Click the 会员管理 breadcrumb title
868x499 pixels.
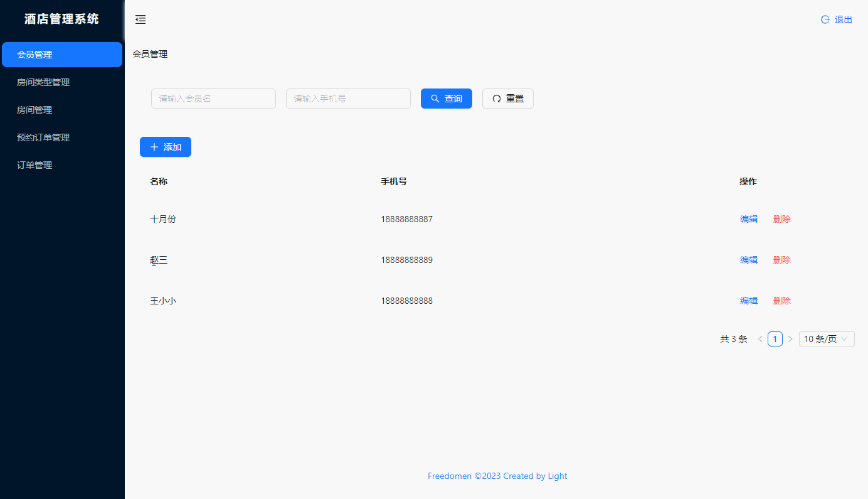[x=150, y=54]
